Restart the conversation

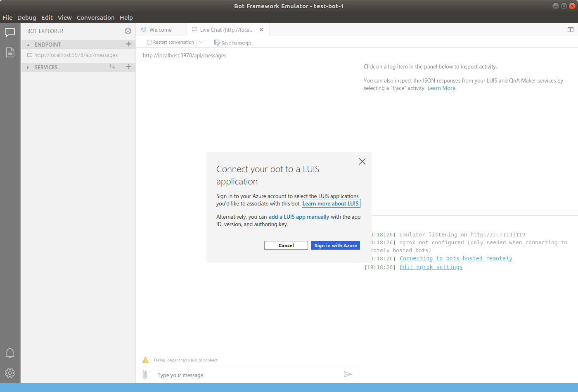[171, 42]
